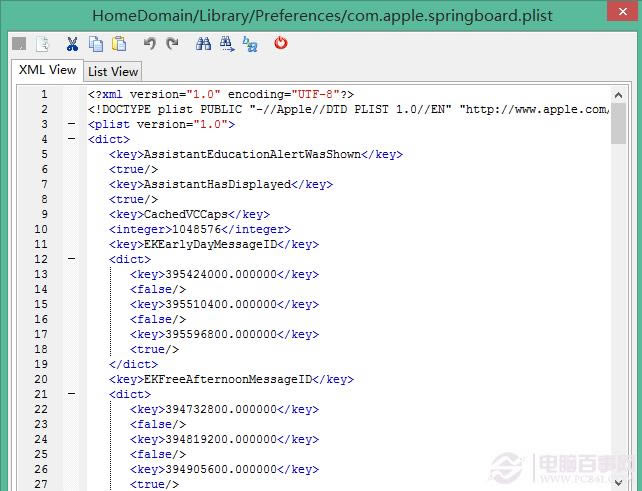Click the scrollbar up arrow
This screenshot has height=491, width=642.
(618, 95)
